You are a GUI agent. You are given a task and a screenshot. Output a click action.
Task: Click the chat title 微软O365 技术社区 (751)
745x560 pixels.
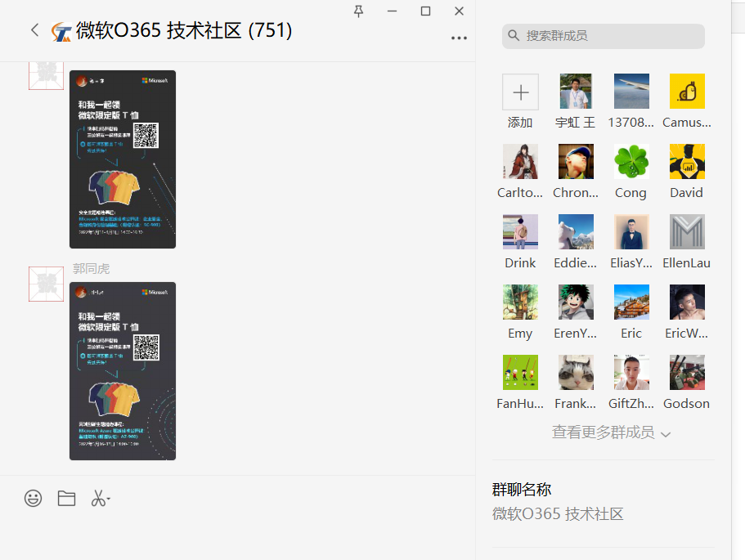(184, 31)
